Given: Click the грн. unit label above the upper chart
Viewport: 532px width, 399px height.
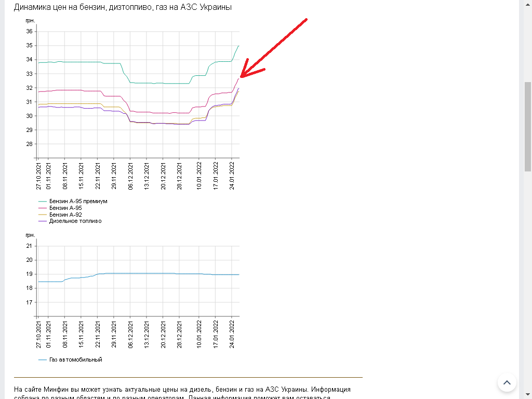Looking at the screenshot, I should coord(30,21).
